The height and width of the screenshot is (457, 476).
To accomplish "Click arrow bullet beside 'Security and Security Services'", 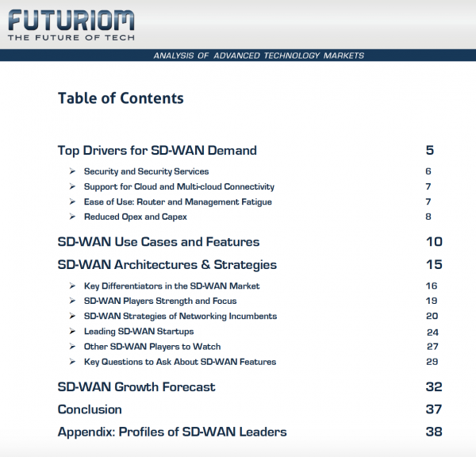I will [72, 171].
